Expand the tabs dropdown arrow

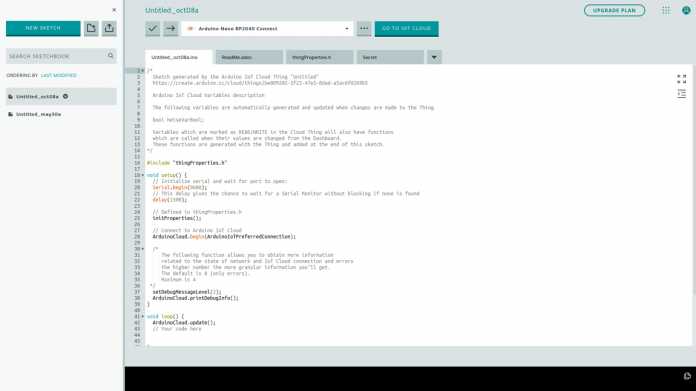434,57
